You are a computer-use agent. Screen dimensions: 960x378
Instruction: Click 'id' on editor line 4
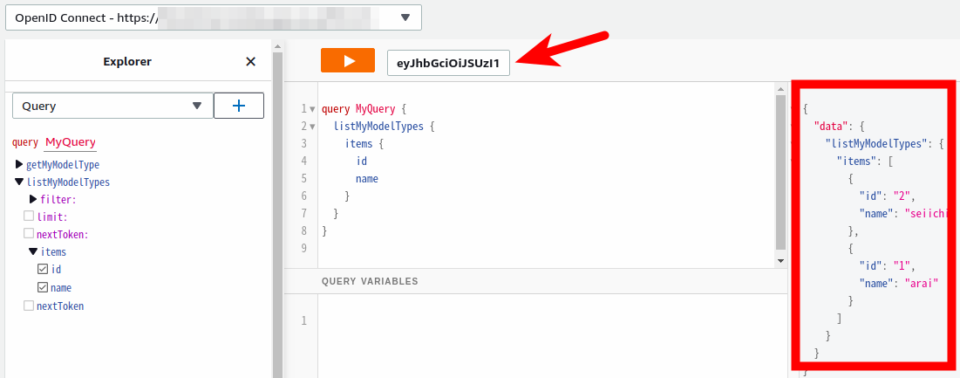[362, 162]
